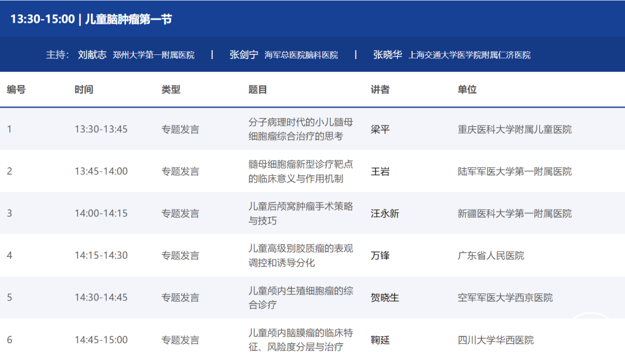Image resolution: width=625 pixels, height=364 pixels.
Task: Select host name 刘献志
Action: coord(92,54)
